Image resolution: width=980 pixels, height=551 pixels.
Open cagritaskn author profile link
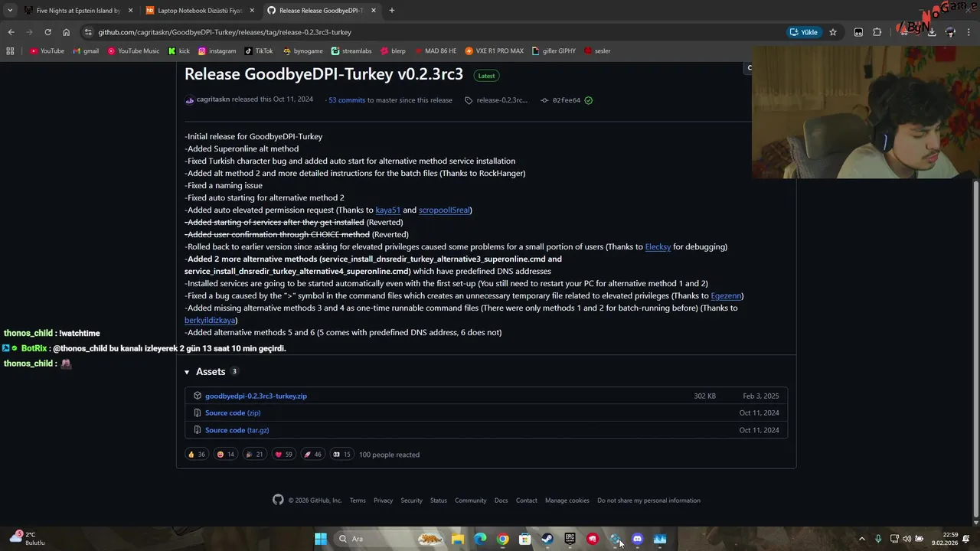point(213,99)
